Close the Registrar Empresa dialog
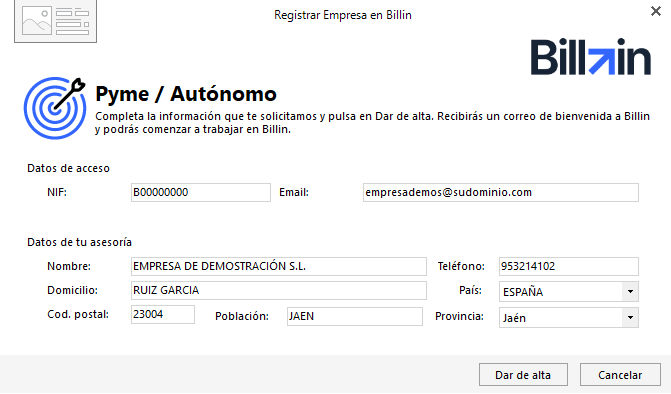This screenshot has width=671, height=394. pos(656,11)
